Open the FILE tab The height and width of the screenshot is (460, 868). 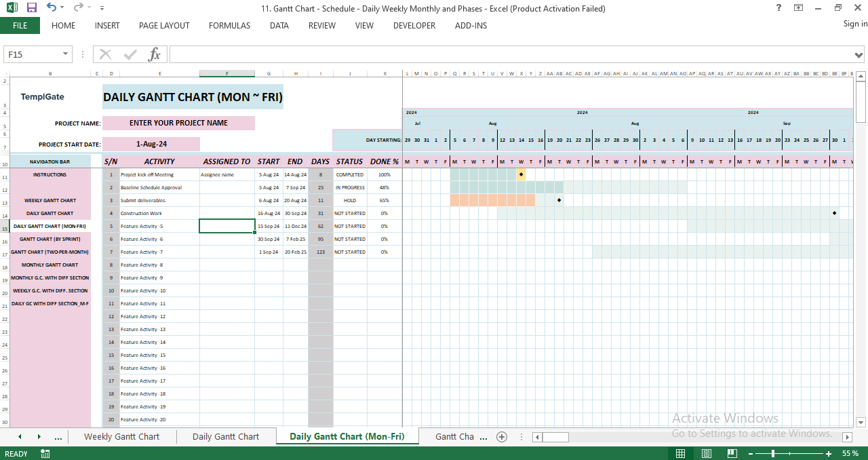[20, 26]
